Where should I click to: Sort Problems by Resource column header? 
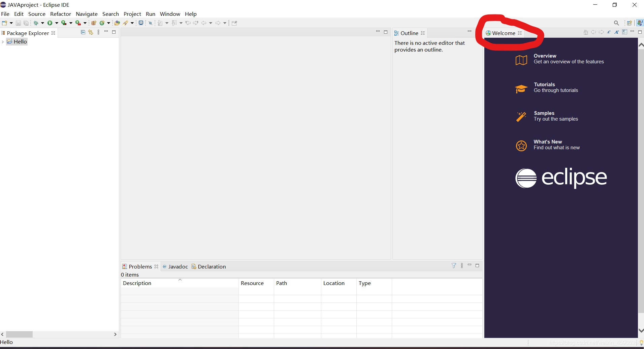(x=256, y=283)
